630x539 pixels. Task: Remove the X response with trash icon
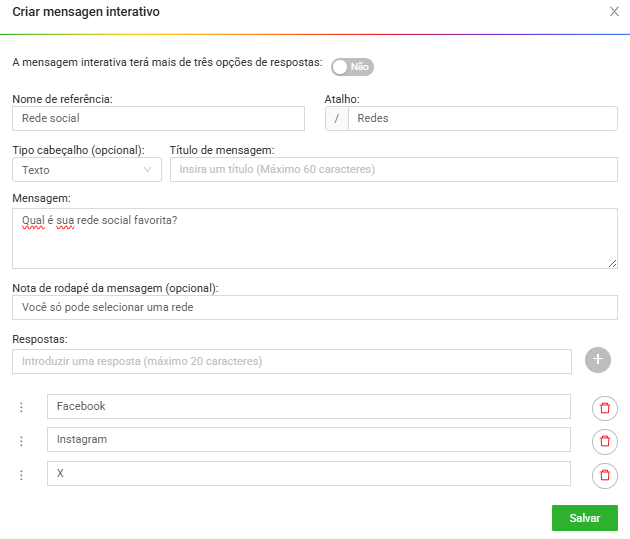pyautogui.click(x=605, y=476)
